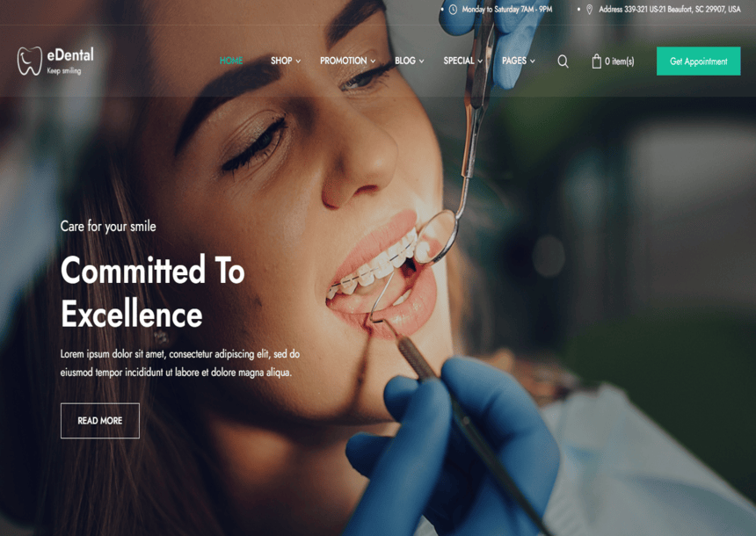Viewport: 756px width, 536px height.
Task: Expand the PAGES dropdown chevron
Action: (533, 62)
